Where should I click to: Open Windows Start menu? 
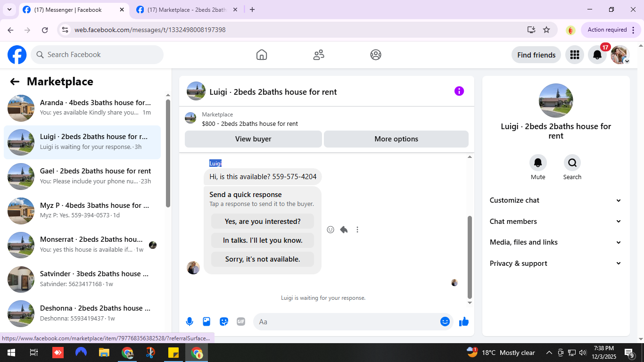click(11, 353)
